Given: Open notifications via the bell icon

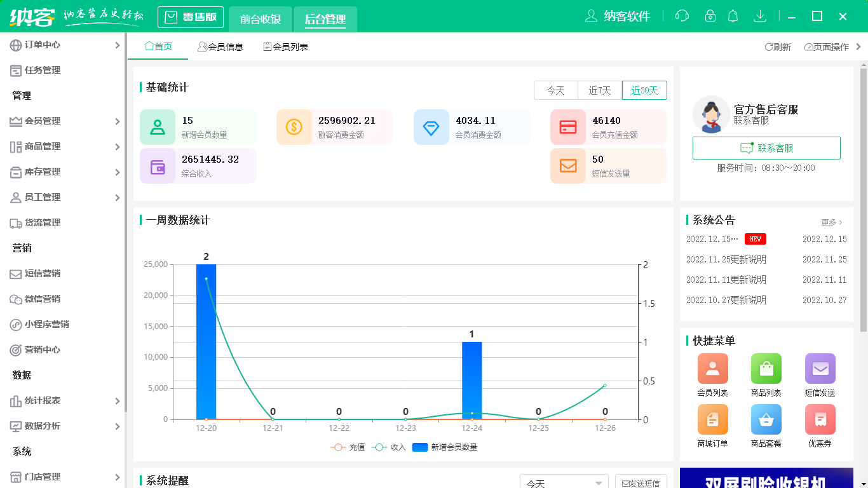Looking at the screenshot, I should [x=733, y=16].
